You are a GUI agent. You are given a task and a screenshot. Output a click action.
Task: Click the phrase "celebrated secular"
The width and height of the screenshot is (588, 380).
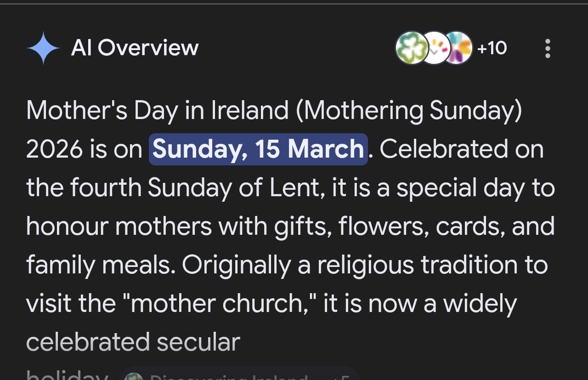133,342
